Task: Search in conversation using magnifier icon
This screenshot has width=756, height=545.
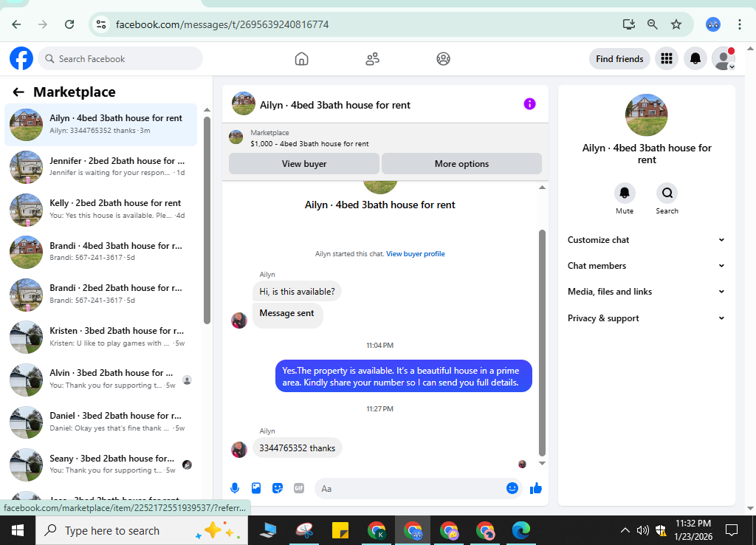Action: tap(667, 193)
